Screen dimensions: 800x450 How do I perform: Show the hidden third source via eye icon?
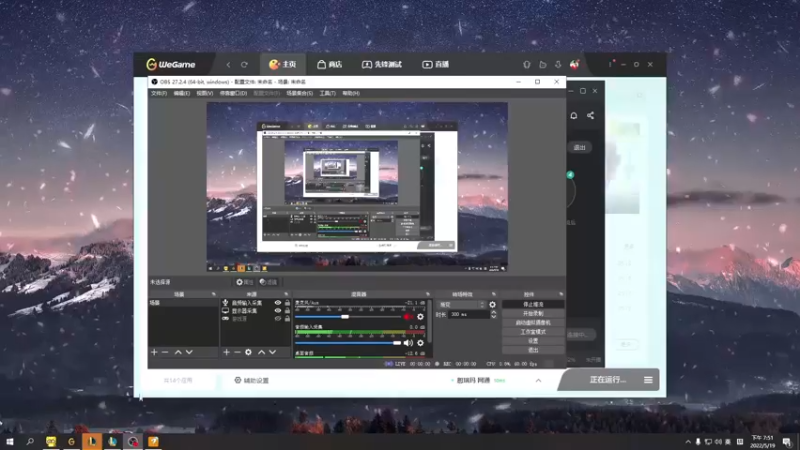coord(278,318)
